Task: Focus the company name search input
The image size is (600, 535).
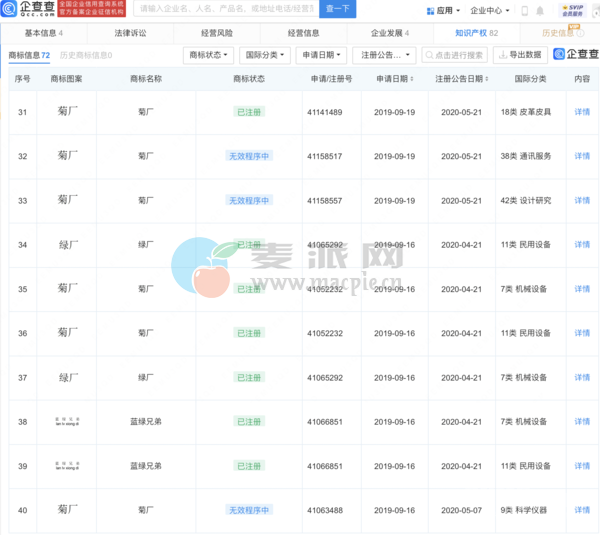Action: (x=226, y=8)
